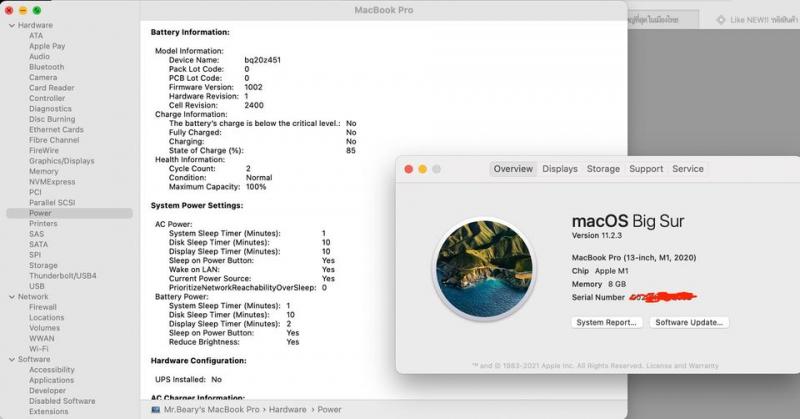
Task: Open the Service tab
Action: point(688,169)
